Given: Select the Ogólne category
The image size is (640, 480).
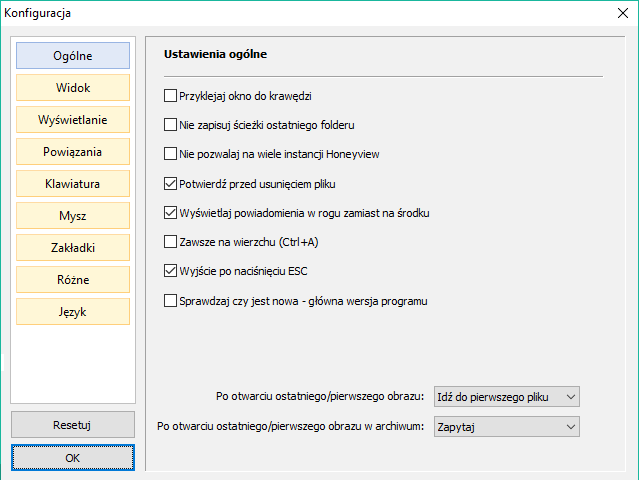Looking at the screenshot, I should click(73, 56).
